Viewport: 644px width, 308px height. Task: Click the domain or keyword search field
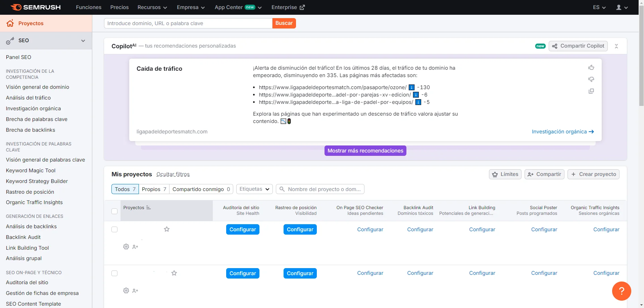click(x=188, y=23)
